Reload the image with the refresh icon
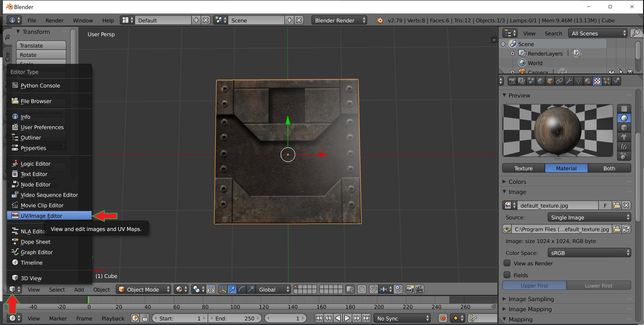This screenshot has width=644, height=325. 626,229
